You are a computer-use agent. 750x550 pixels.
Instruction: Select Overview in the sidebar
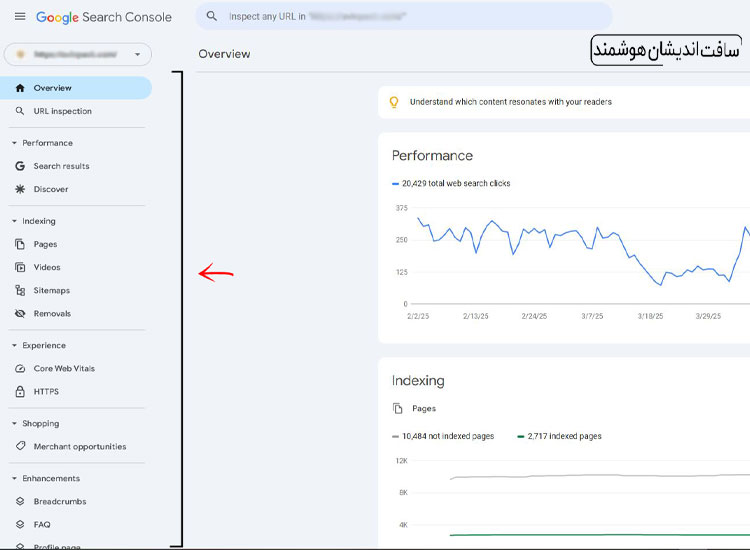tap(76, 88)
